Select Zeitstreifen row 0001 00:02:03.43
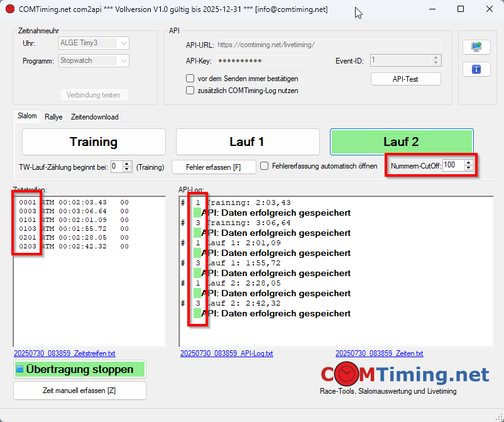504x422 pixels. point(74,203)
